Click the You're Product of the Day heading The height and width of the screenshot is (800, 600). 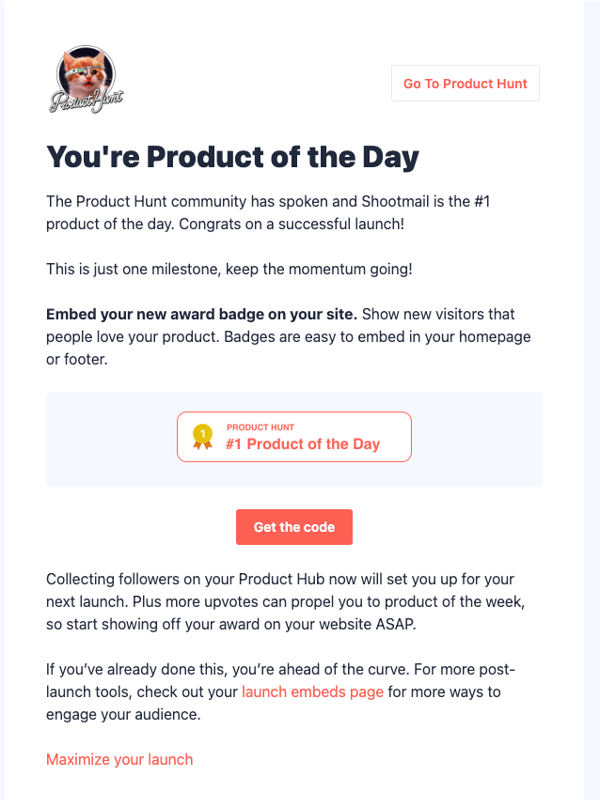[232, 157]
